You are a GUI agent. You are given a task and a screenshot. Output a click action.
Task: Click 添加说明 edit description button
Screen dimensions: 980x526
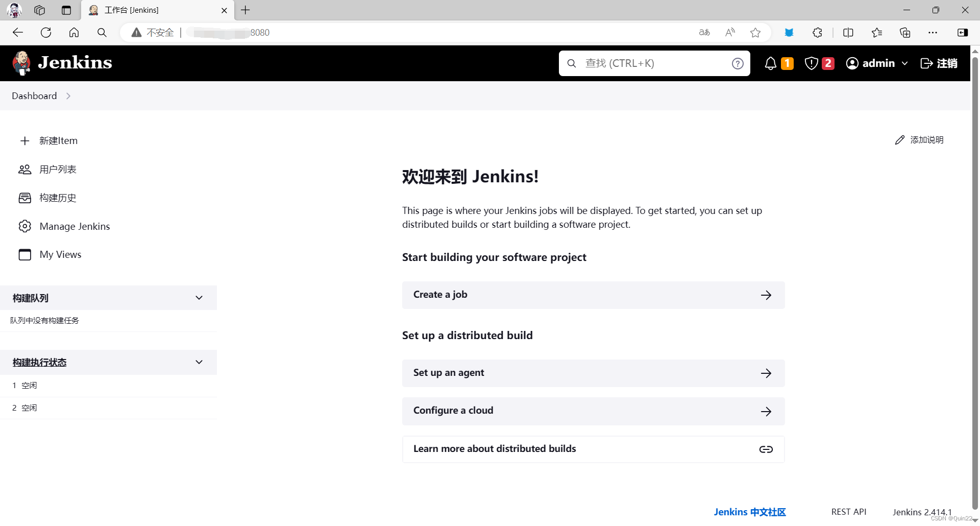click(x=919, y=140)
